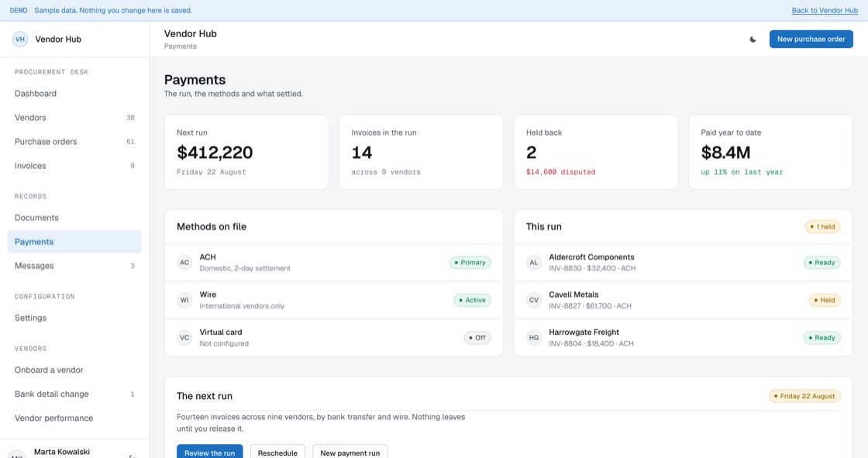This screenshot has width=868, height=458.
Task: Click the AL avatar for Aldercroft Components
Action: 534,263
